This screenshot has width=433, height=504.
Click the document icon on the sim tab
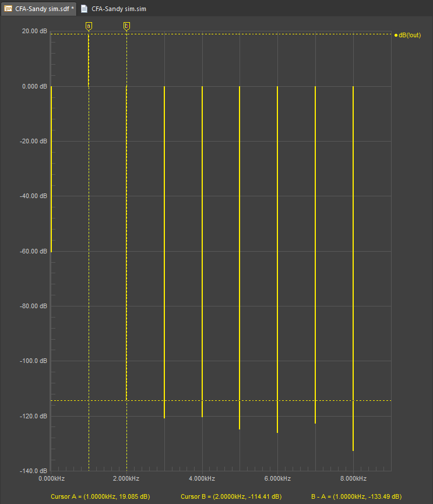coord(84,9)
